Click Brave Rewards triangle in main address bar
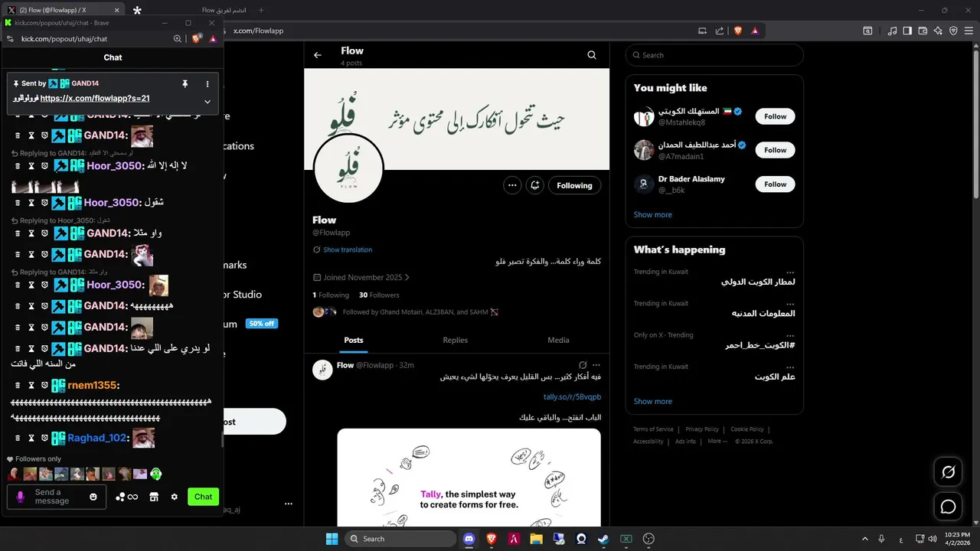The height and width of the screenshot is (551, 980). 755,31
